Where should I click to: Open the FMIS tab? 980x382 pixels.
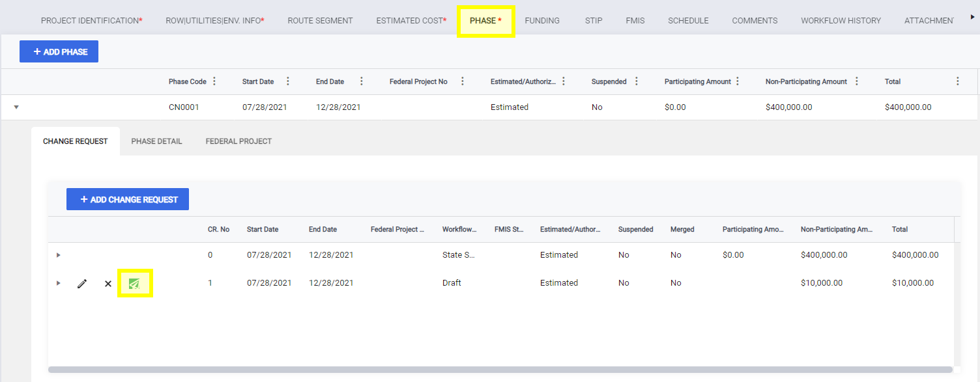pos(635,21)
